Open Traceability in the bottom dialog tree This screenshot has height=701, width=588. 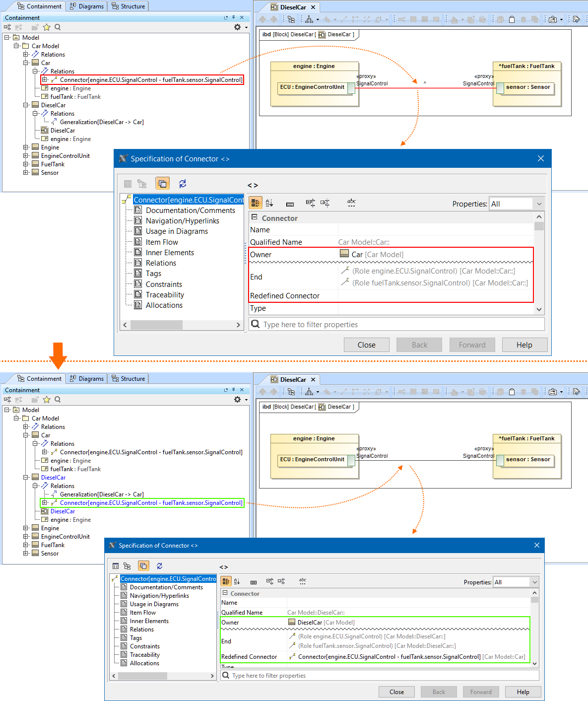[x=145, y=655]
